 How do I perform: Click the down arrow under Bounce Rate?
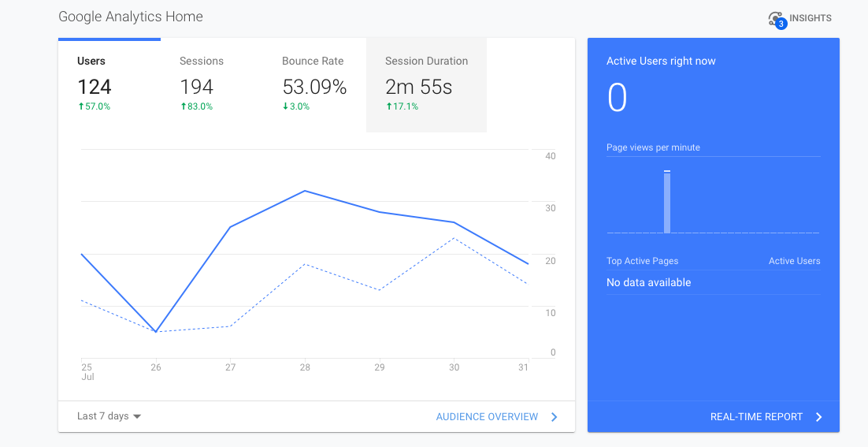285,106
